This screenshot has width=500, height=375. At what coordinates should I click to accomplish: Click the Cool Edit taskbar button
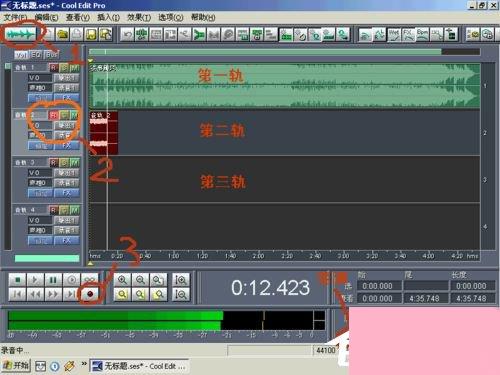coord(139,366)
